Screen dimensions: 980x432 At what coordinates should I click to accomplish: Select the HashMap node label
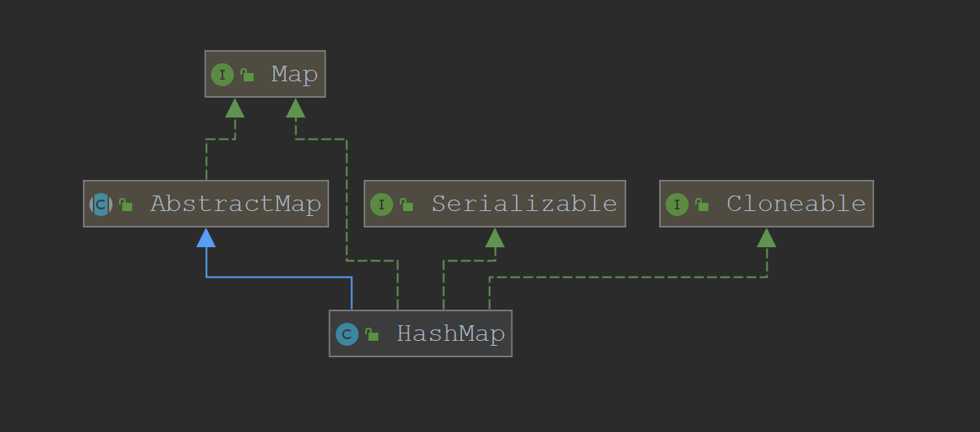[451, 333]
